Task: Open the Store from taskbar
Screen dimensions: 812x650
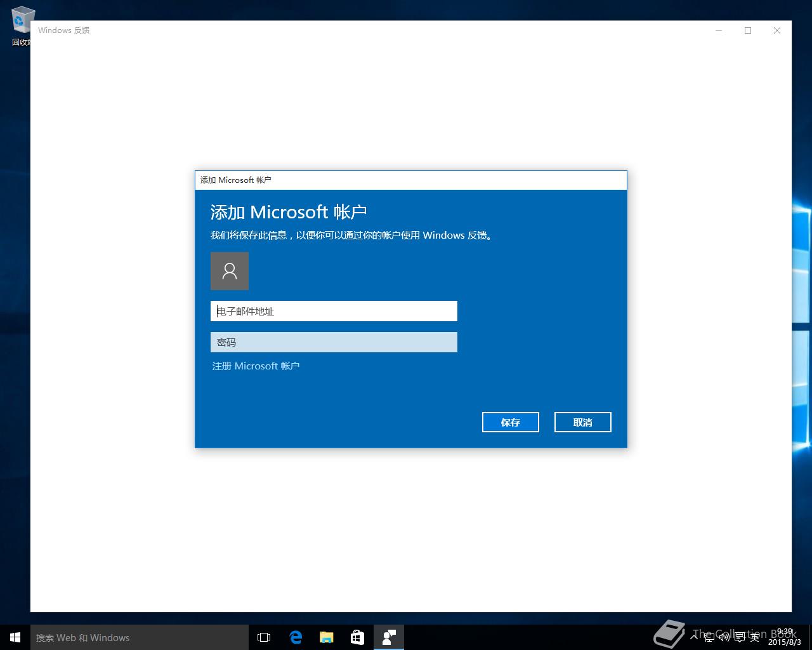Action: 358,637
